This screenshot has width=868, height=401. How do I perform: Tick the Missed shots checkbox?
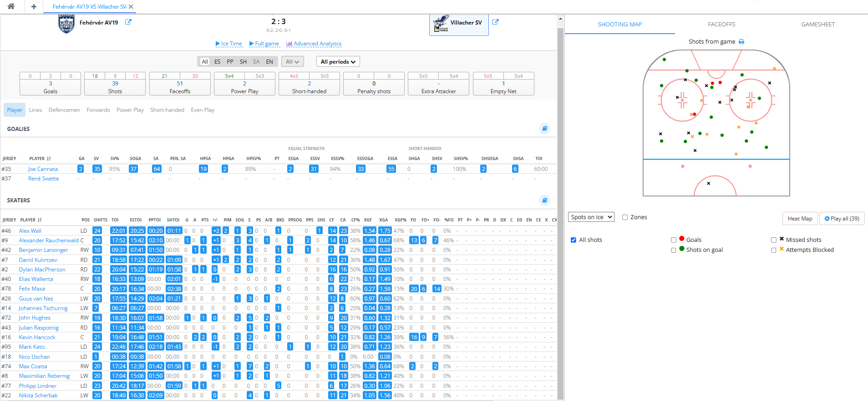774,240
